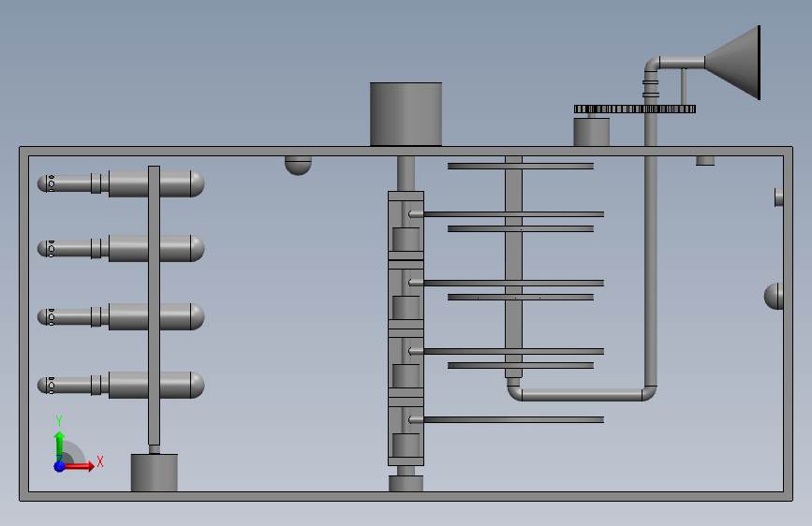Image resolution: width=812 pixels, height=526 pixels.
Task: Select the shaft connecting tank to central column
Action: click(x=406, y=173)
